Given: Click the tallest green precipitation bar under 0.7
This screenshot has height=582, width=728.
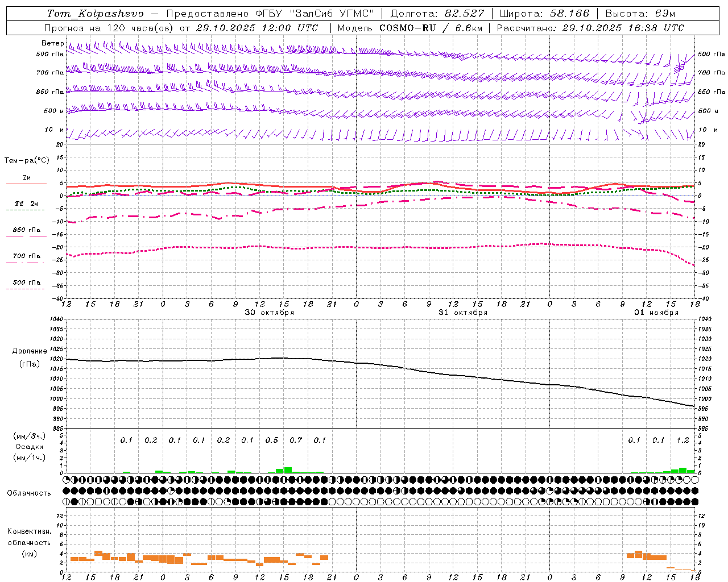Looking at the screenshot, I should 288,470.
